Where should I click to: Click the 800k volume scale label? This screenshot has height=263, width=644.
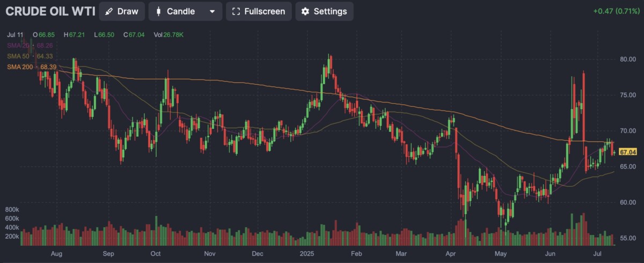click(12, 209)
